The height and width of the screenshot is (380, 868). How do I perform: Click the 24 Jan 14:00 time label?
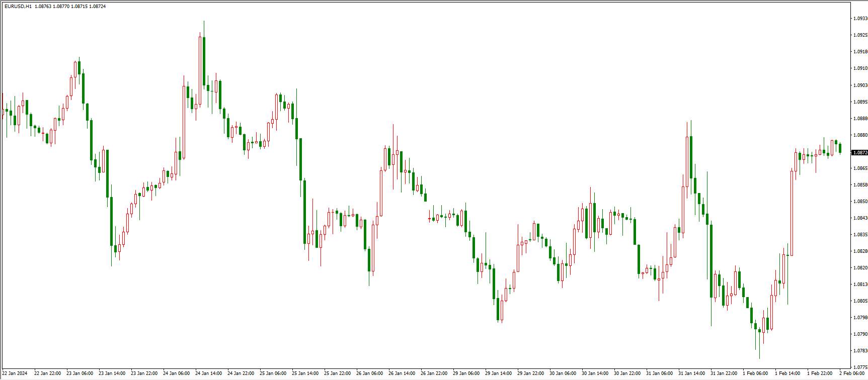(x=209, y=373)
